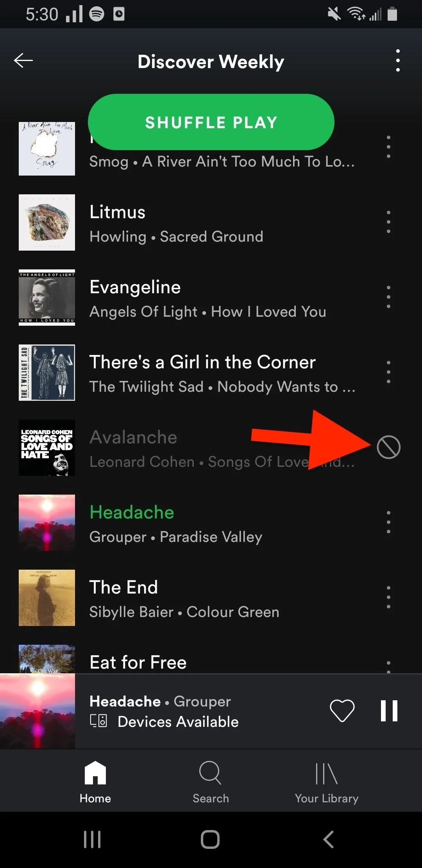Open options menu for Litmus track
The width and height of the screenshot is (422, 868).
388,222
